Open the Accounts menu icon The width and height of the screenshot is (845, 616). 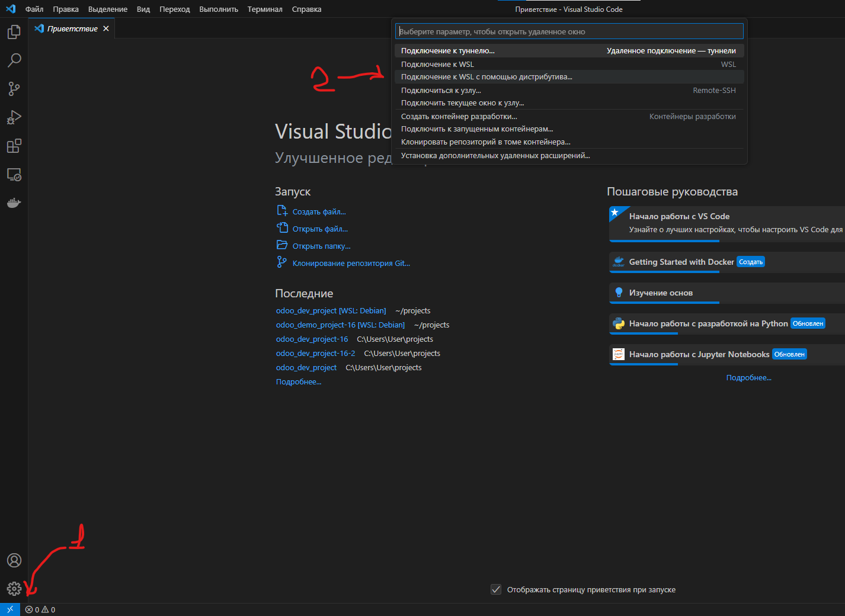(14, 560)
